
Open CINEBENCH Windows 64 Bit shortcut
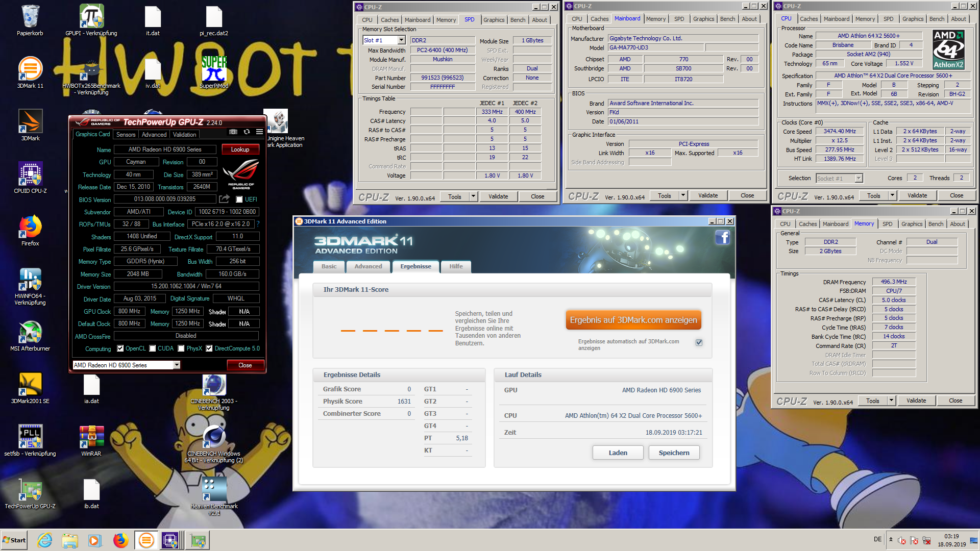tap(214, 443)
